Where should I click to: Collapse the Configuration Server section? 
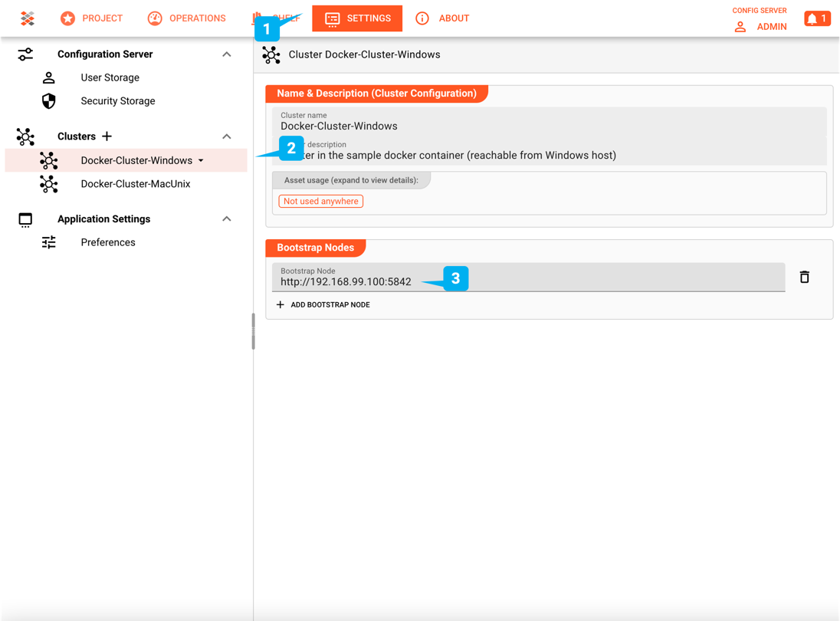click(226, 54)
